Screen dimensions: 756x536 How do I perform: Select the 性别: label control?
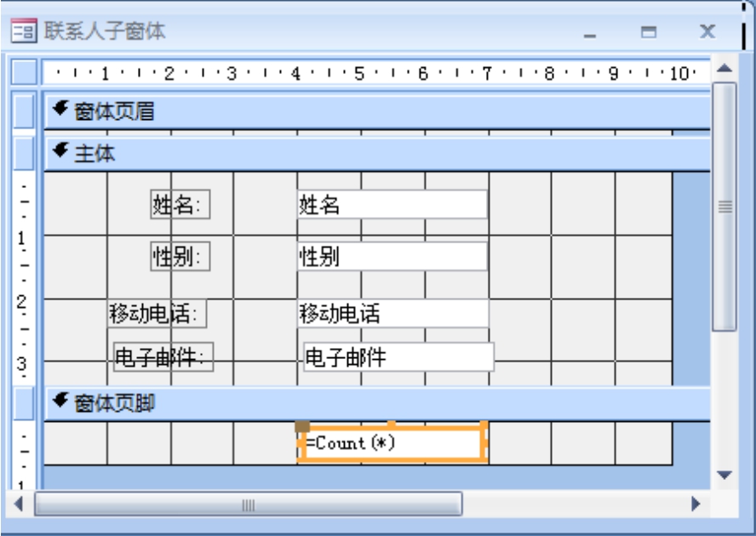pos(180,257)
